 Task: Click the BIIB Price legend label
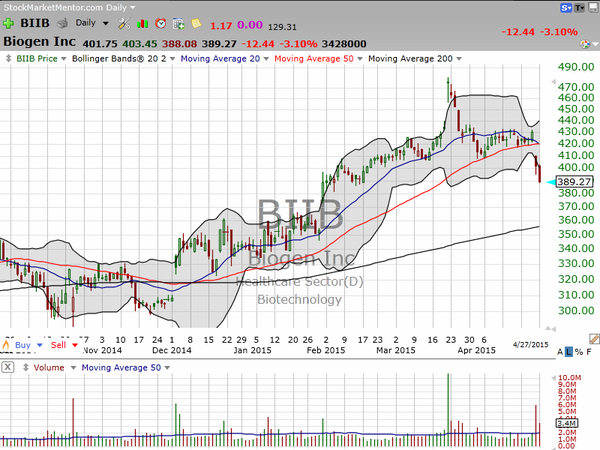tap(37, 59)
